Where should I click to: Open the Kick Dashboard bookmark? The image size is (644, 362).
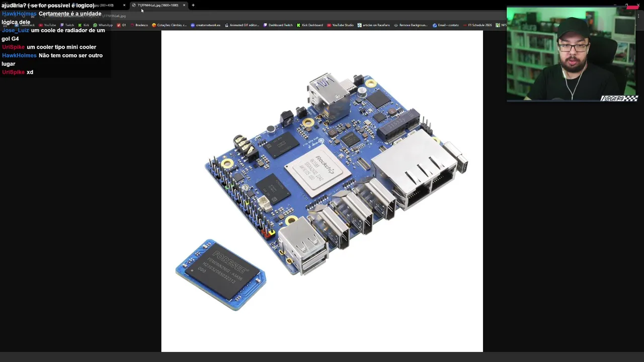click(x=310, y=25)
